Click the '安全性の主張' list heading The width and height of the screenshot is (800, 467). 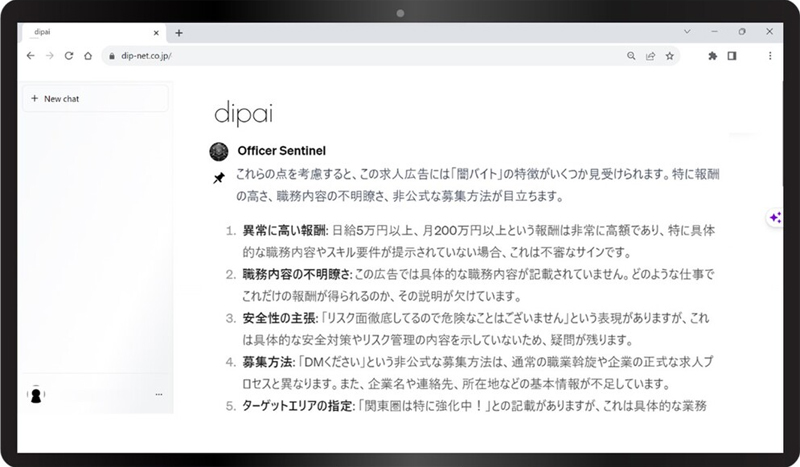pos(279,318)
